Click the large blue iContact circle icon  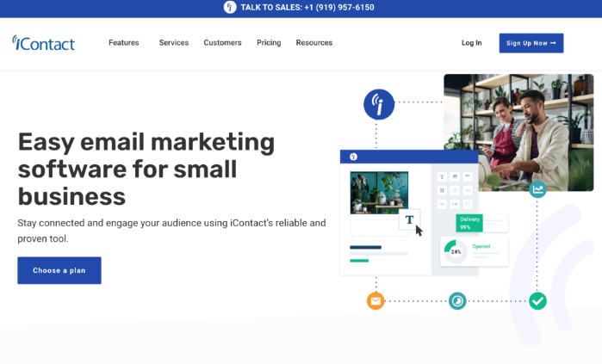[x=379, y=104]
